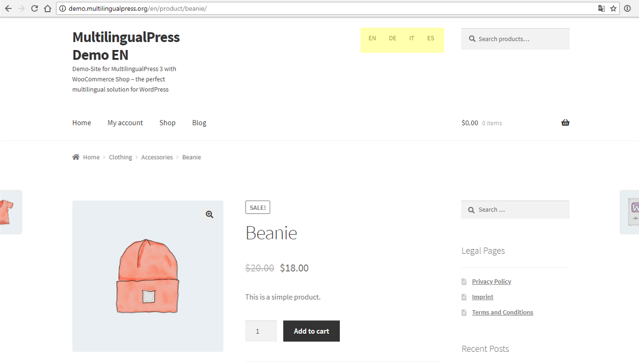Click the home icon in the breadcrumb trail
The image size is (639, 364).
(76, 156)
